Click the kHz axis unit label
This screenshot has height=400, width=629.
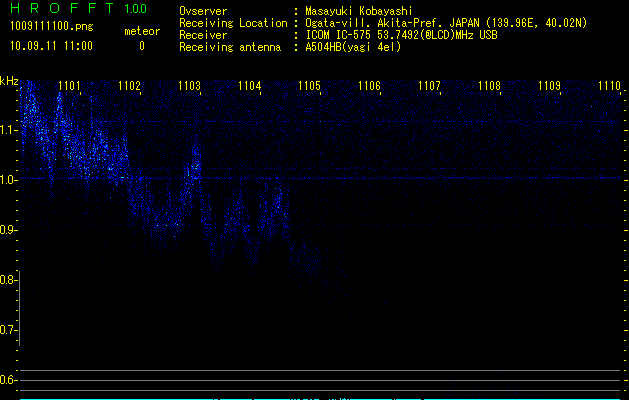click(9, 81)
